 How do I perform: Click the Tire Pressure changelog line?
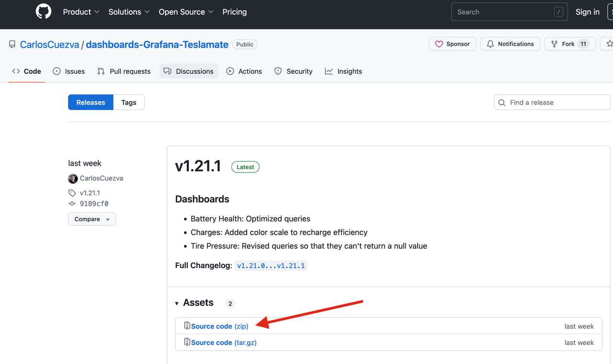309,246
